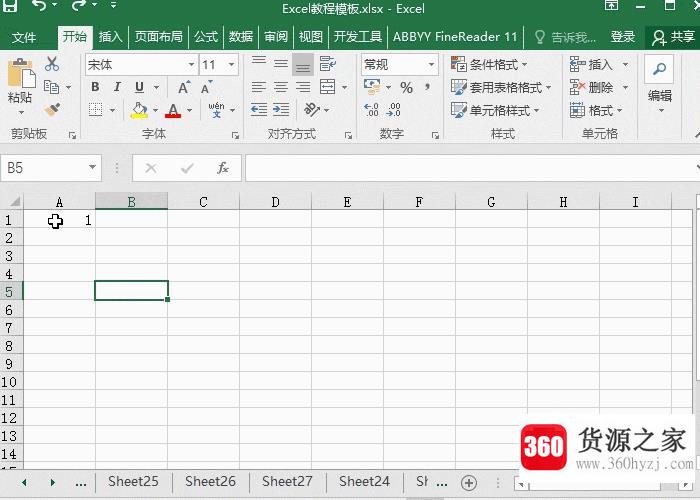Screen dimensions: 700x500
Task: Toggle Bold formatting
Action: click(x=95, y=87)
